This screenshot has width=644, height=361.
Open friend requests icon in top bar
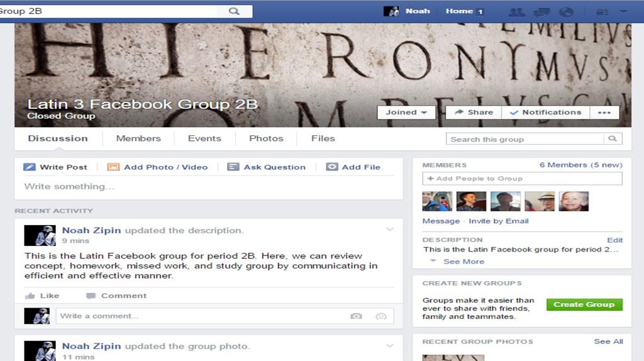(x=516, y=12)
